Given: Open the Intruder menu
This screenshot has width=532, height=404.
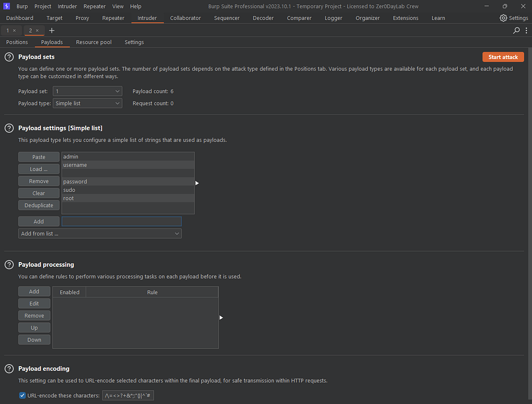Looking at the screenshot, I should click(x=67, y=6).
